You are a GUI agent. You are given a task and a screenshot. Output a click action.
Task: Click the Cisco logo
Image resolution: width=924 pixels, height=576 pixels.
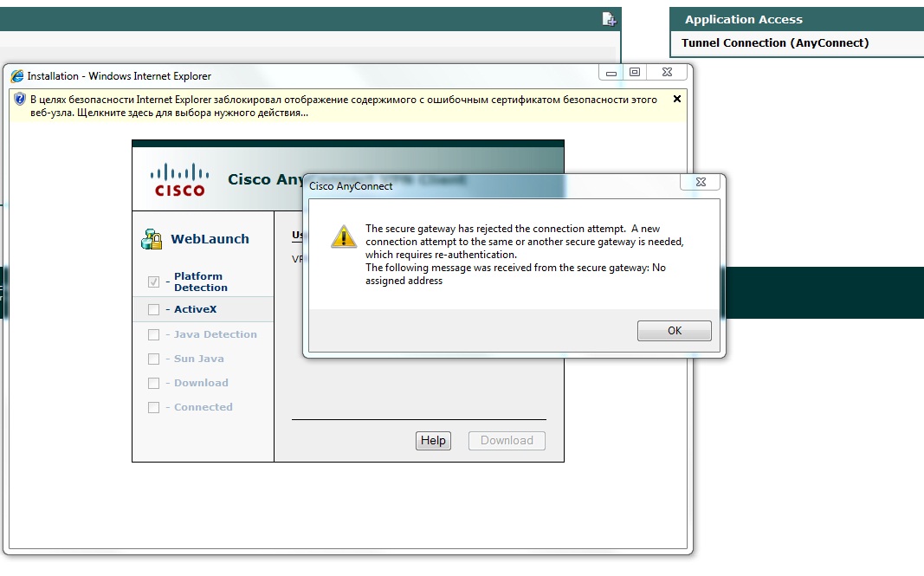tap(180, 179)
